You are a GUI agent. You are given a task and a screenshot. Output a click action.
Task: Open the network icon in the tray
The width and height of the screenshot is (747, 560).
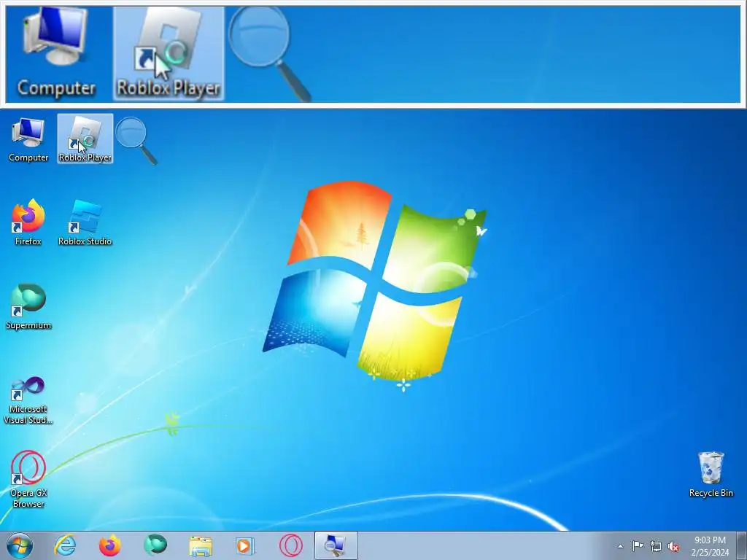click(656, 546)
